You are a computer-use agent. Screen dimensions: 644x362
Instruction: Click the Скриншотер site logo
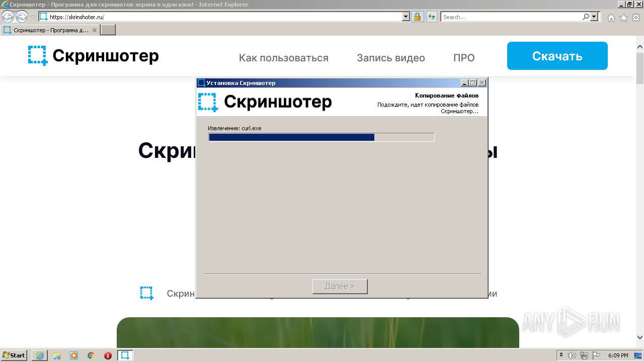click(x=93, y=56)
